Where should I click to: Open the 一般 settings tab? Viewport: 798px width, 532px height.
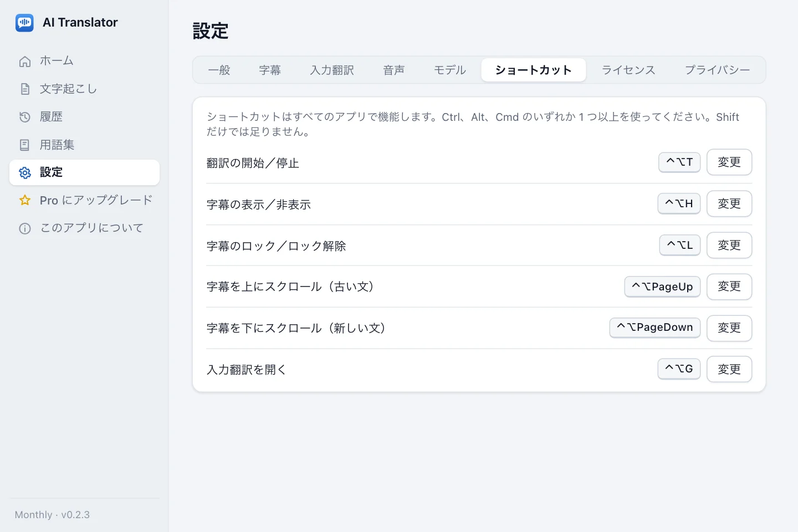click(x=219, y=70)
